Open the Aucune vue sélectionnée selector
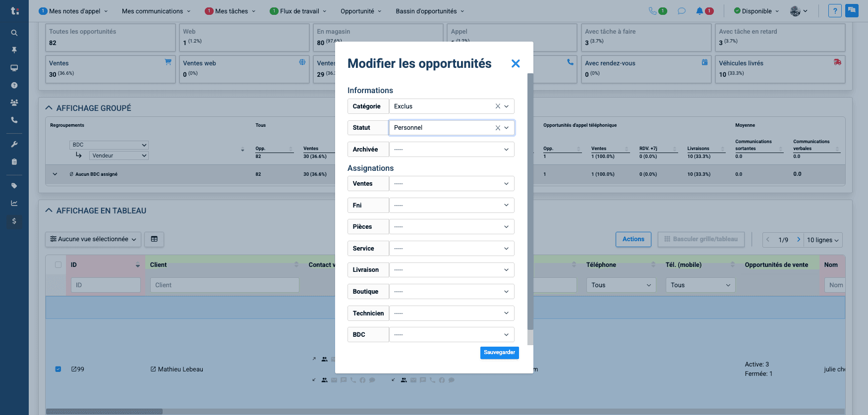 (93, 239)
